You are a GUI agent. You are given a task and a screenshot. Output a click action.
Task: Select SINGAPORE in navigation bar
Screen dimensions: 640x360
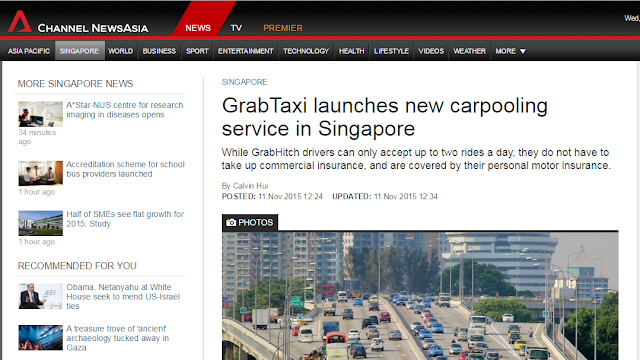click(x=79, y=51)
